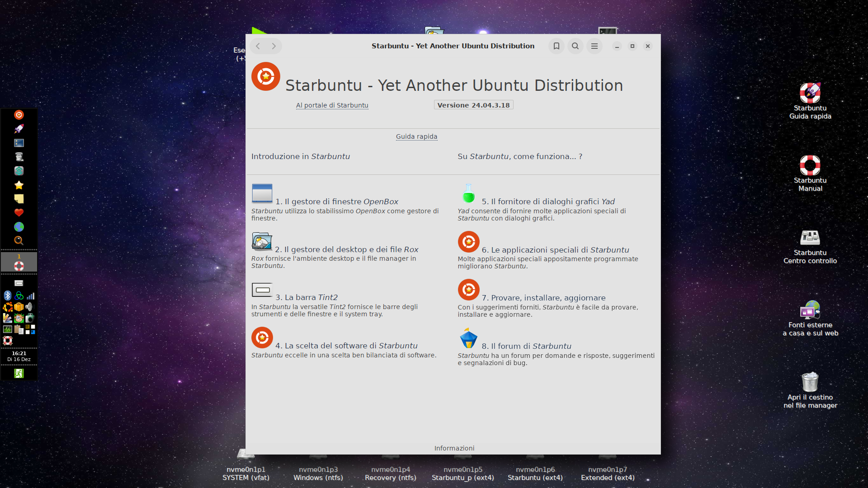Launch the rocket icon in side panel
The height and width of the screenshot is (488, 868).
coord(19,129)
